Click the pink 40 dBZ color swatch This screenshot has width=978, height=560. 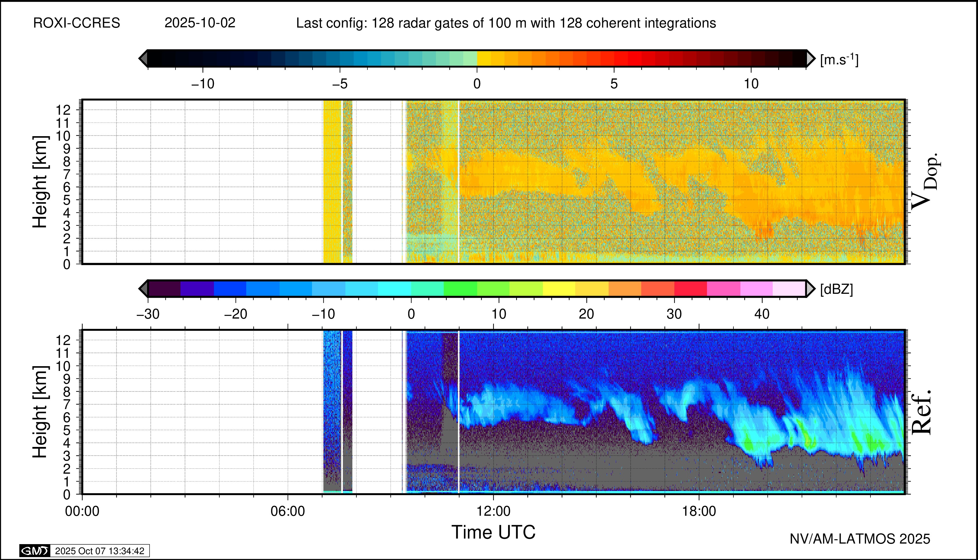pyautogui.click(x=756, y=288)
